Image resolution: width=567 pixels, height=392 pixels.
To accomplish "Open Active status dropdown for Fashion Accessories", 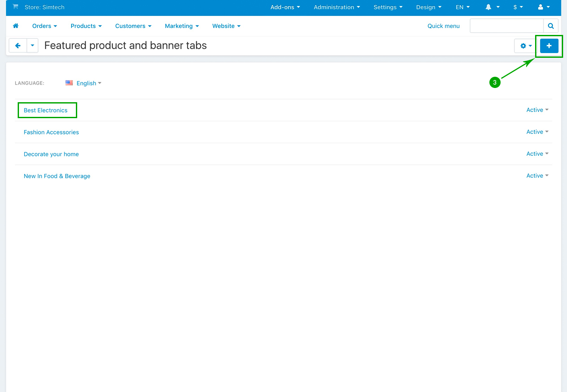I will tap(537, 132).
